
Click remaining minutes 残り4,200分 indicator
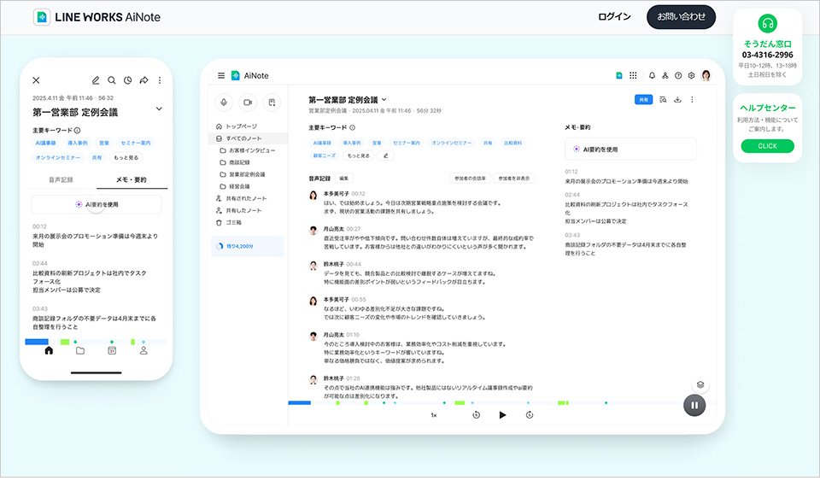248,246
